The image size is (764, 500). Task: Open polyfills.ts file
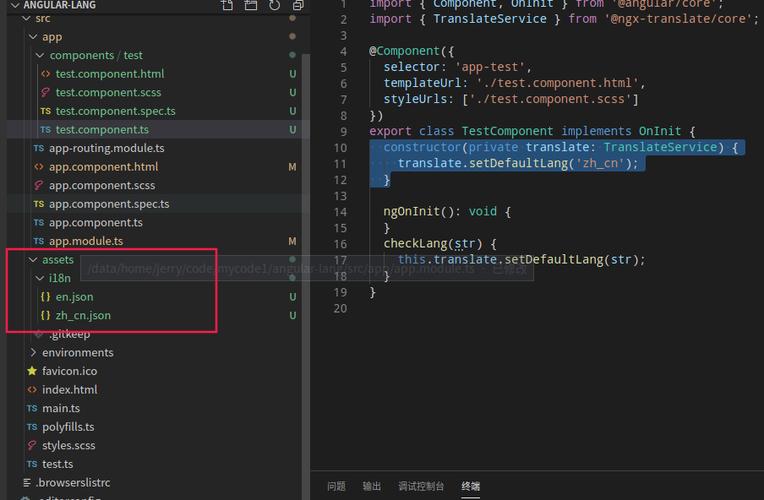click(x=68, y=427)
